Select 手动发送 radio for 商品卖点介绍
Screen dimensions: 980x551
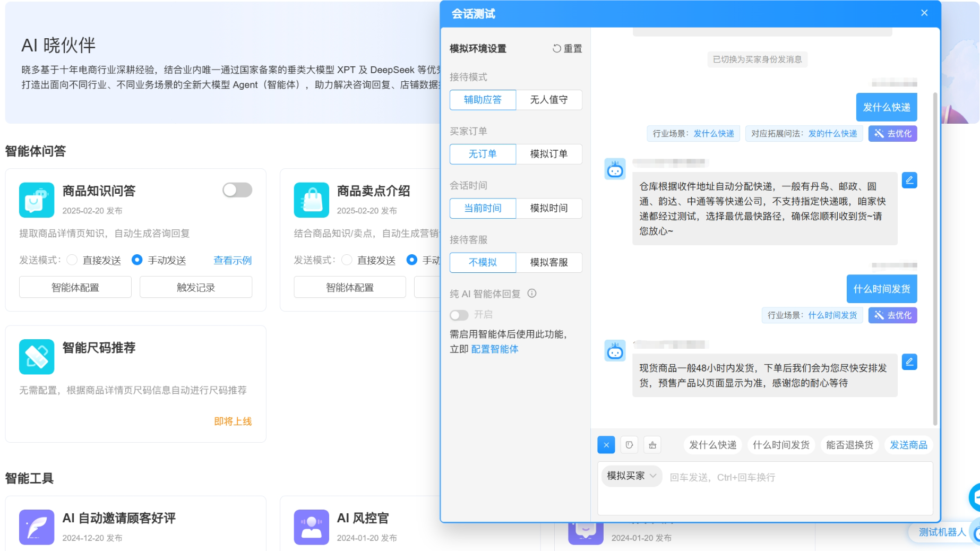coord(411,260)
